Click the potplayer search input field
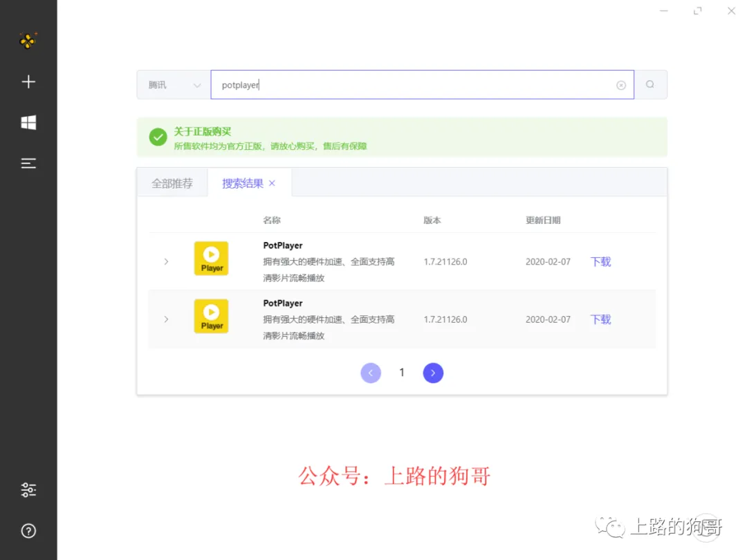The width and height of the screenshot is (747, 560). pos(422,85)
